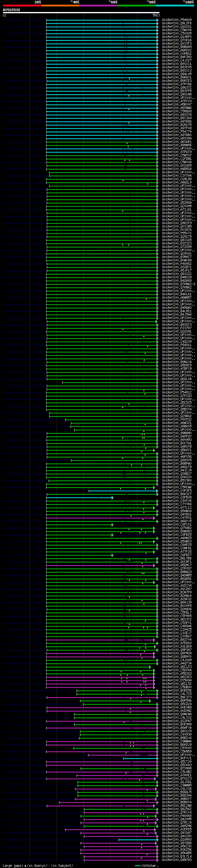197x868 pixels.
Task: Select the label UniRef100_C5MQG8
Action: point(176,111)
